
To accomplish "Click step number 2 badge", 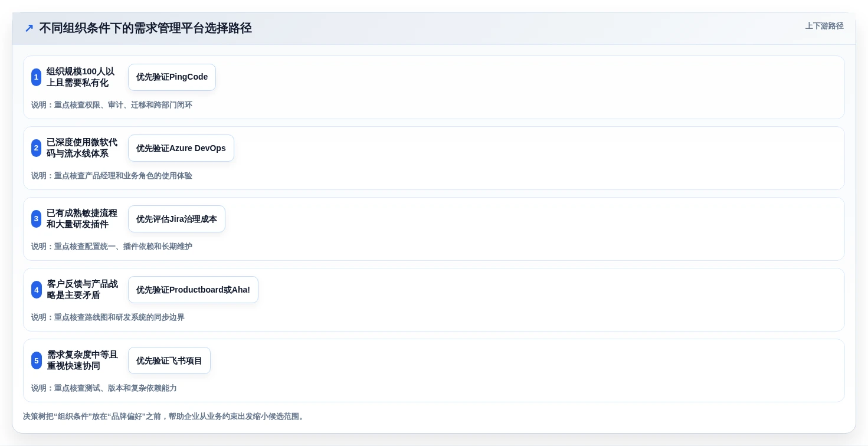I will click(x=37, y=148).
